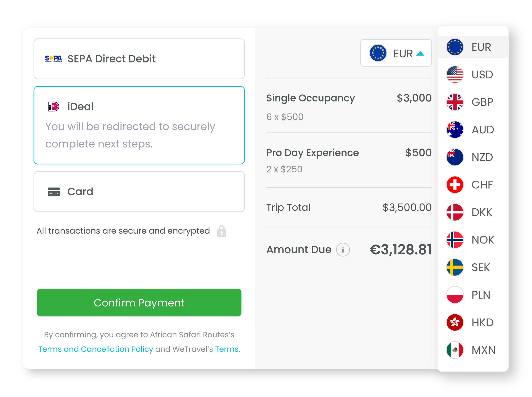
Task: Click the credit card icon
Action: (x=54, y=192)
